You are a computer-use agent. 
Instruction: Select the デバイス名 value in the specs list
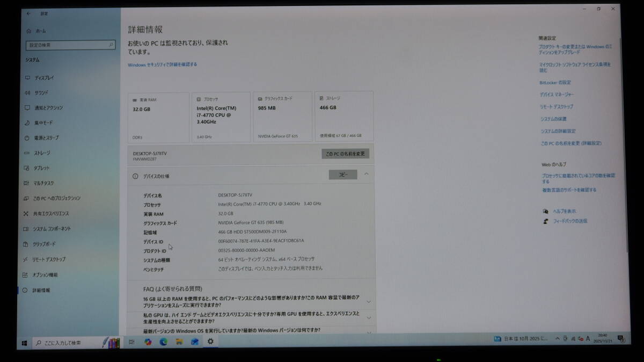(x=235, y=195)
